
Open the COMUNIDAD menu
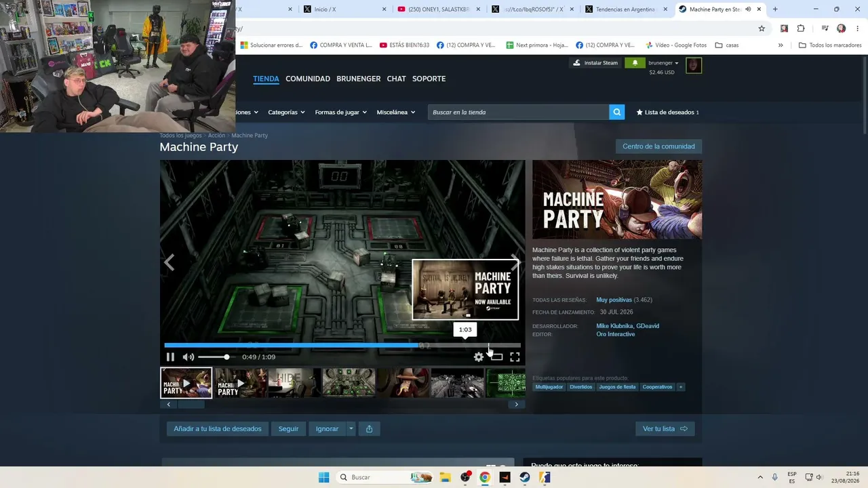coord(308,79)
